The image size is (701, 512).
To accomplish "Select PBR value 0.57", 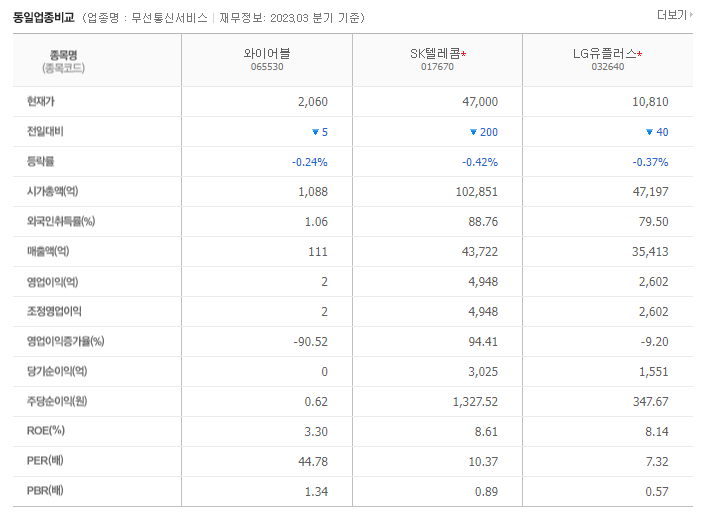I will pos(657,492).
